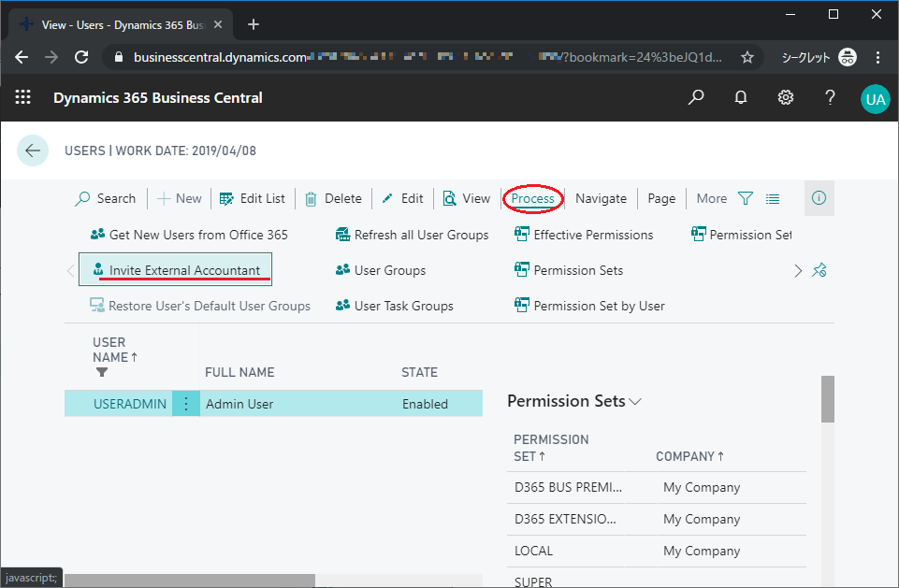This screenshot has height=588, width=899.
Task: Show previous actions with left chevron
Action: point(70,270)
